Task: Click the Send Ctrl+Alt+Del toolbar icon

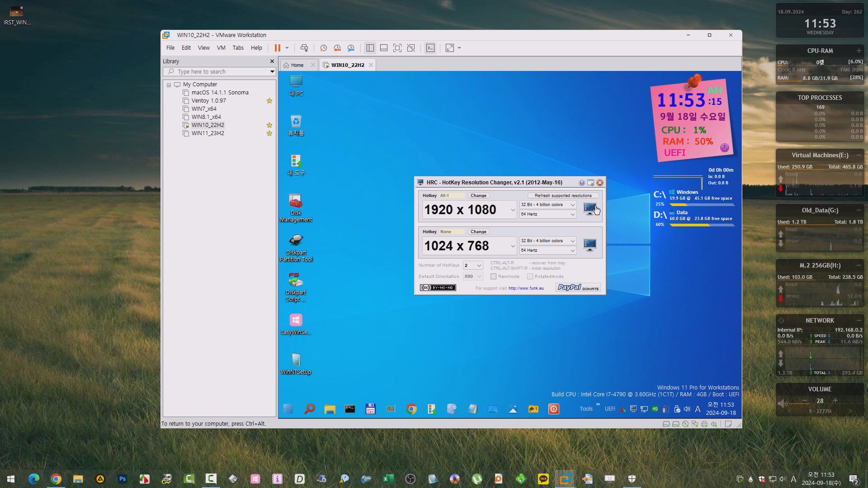Action: coord(304,48)
